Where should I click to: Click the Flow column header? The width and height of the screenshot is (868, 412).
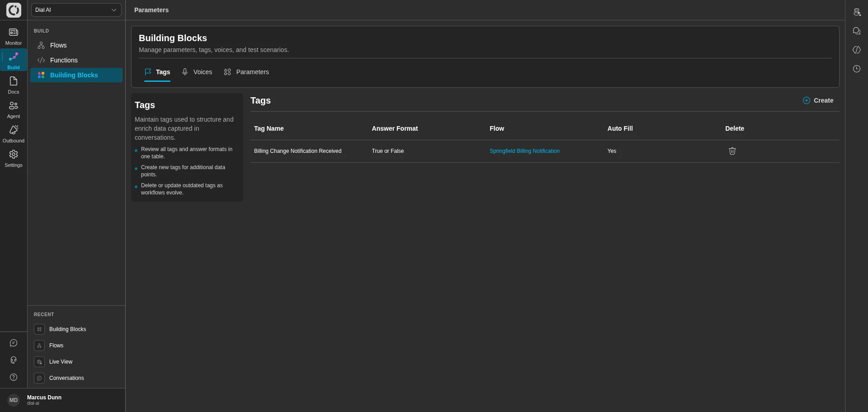tap(497, 128)
